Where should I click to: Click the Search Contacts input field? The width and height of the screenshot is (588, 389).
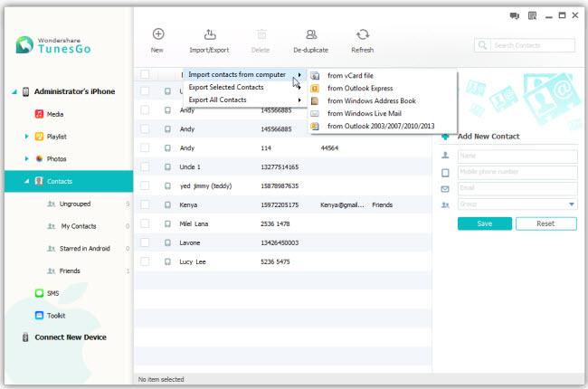[x=533, y=45]
